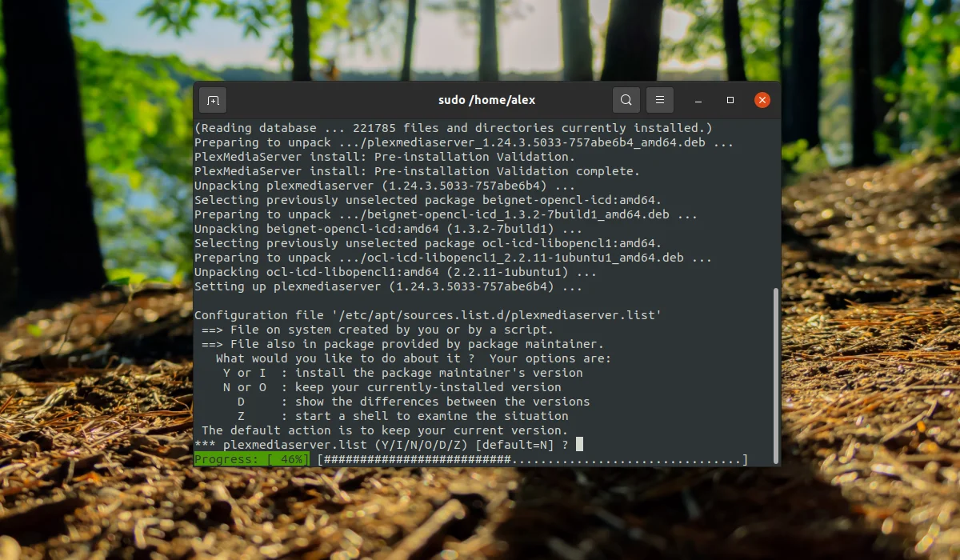The image size is (960, 560).
Task: Open a new terminal tab
Action: click(x=213, y=100)
